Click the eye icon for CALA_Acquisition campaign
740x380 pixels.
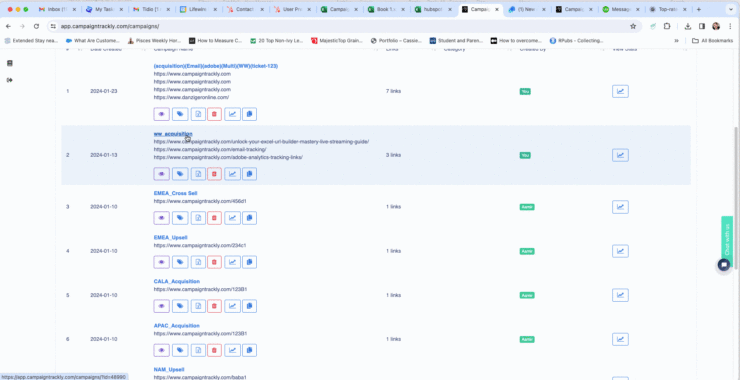tap(161, 306)
